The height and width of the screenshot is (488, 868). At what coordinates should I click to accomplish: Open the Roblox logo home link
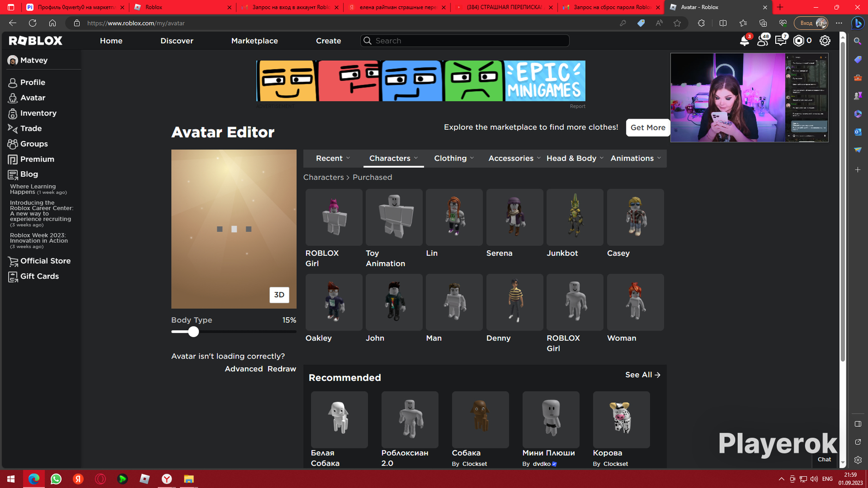[36, 41]
